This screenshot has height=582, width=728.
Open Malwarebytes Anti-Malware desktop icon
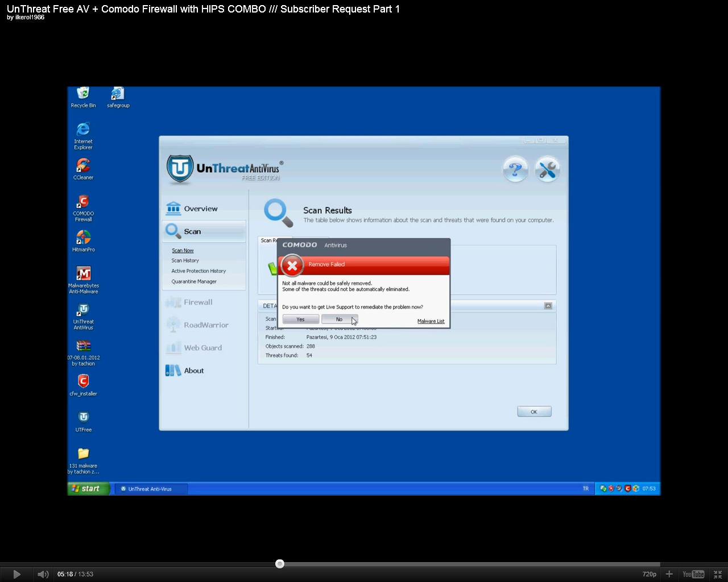pyautogui.click(x=83, y=274)
